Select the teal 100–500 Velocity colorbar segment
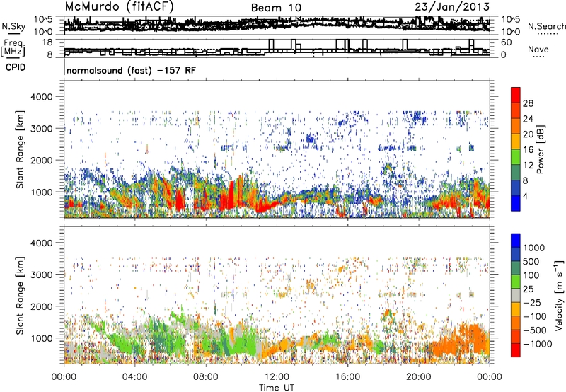The width and height of the screenshot is (566, 392). [516, 268]
